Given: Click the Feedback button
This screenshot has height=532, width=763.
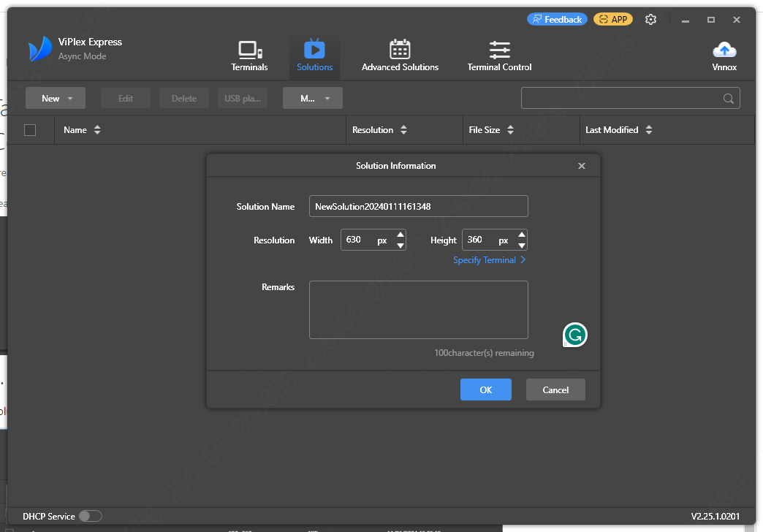Looking at the screenshot, I should click(557, 18).
